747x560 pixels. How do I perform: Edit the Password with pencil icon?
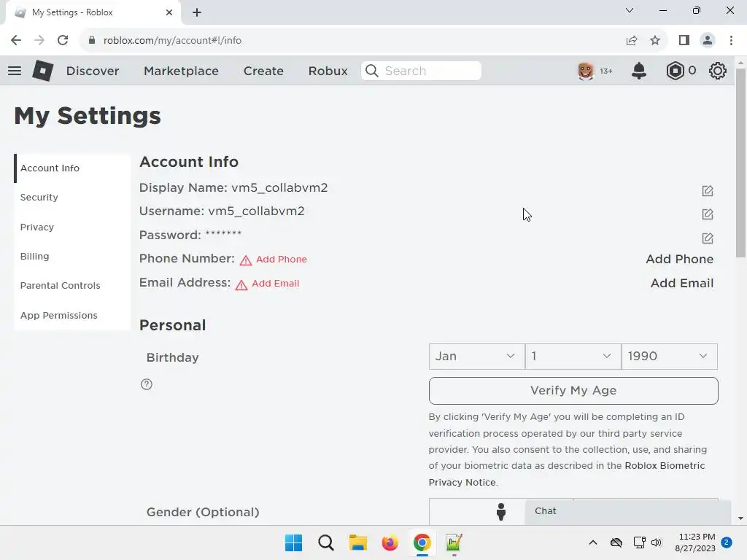708,238
